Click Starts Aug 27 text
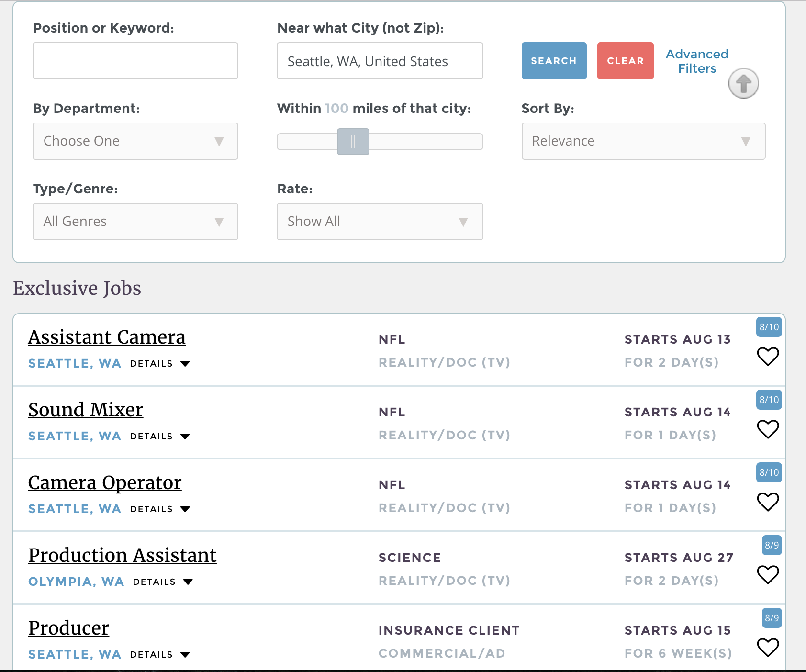 (x=679, y=558)
